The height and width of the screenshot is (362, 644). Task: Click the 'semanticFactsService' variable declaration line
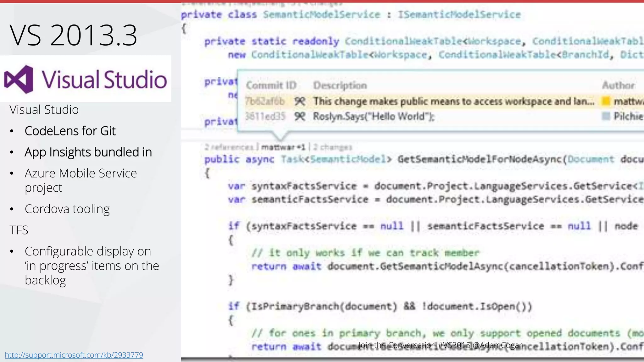436,199
